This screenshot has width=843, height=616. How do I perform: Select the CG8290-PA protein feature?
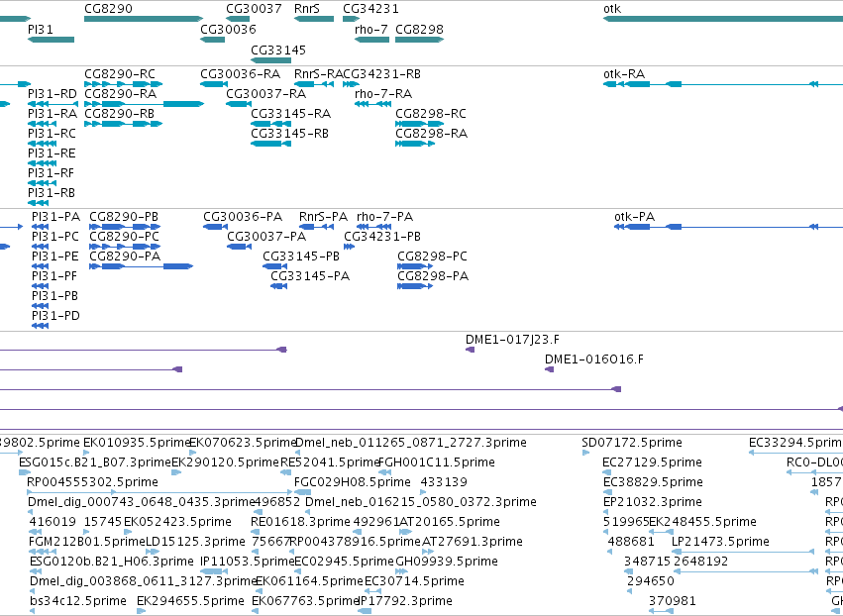pyautogui.click(x=141, y=266)
